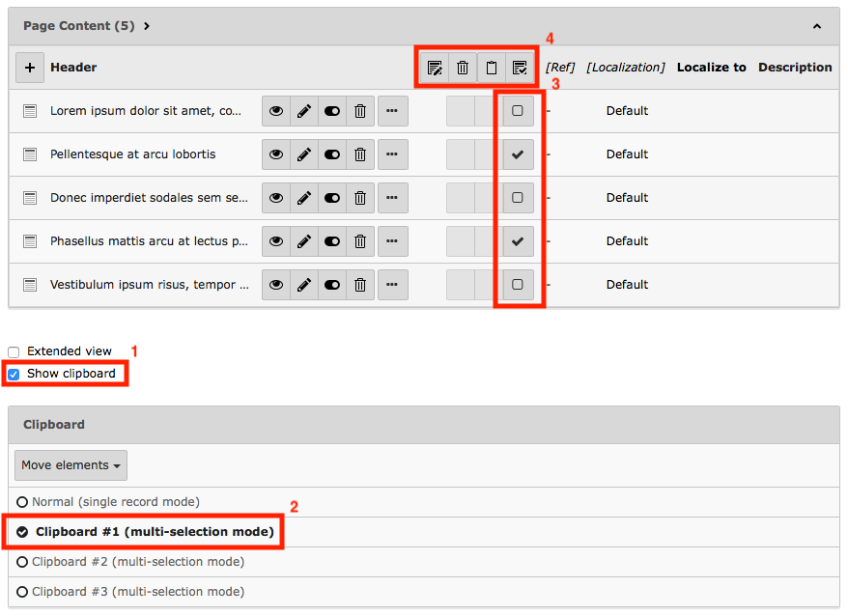The width and height of the screenshot is (848, 616).
Task: Open content type icon of Pellentesque row
Action: (x=30, y=154)
